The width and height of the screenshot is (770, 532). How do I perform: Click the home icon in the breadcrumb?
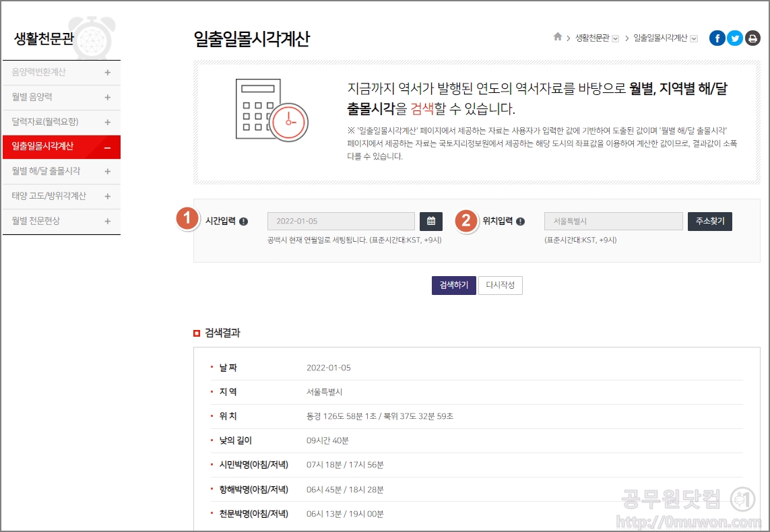click(x=558, y=38)
